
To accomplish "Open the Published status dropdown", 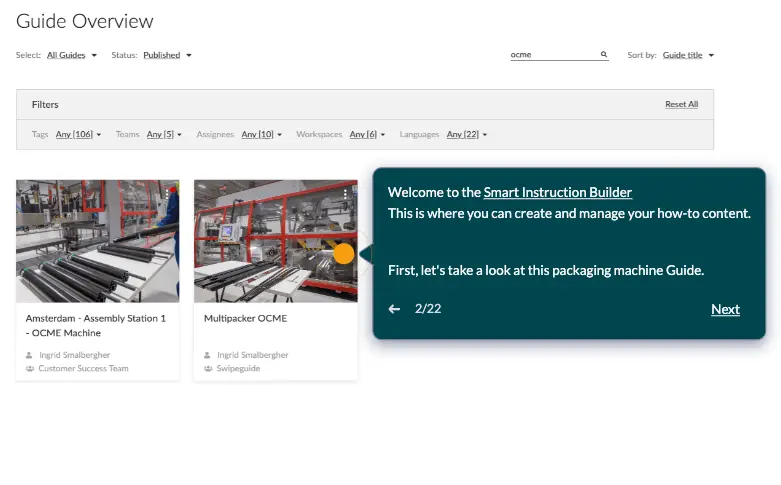I will (x=167, y=55).
